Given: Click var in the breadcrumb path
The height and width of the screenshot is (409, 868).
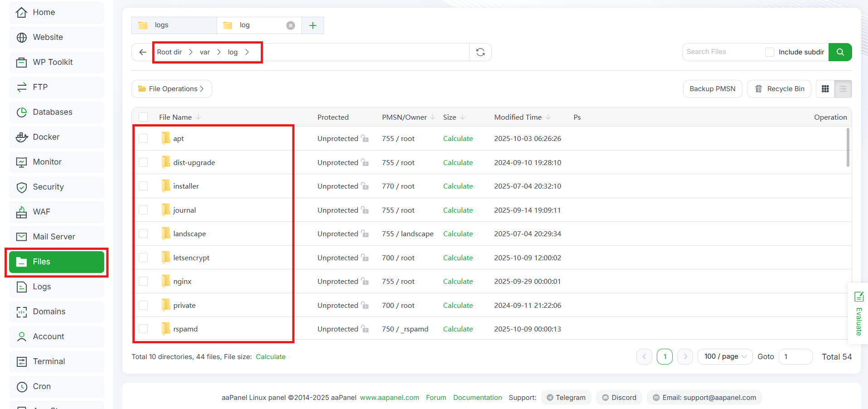Looking at the screenshot, I should pos(205,52).
